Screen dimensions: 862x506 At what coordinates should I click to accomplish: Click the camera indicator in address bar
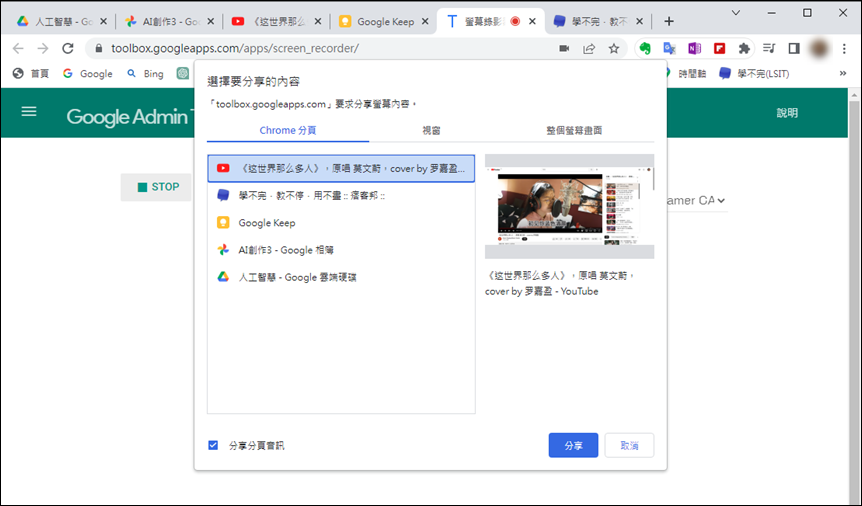pos(564,48)
